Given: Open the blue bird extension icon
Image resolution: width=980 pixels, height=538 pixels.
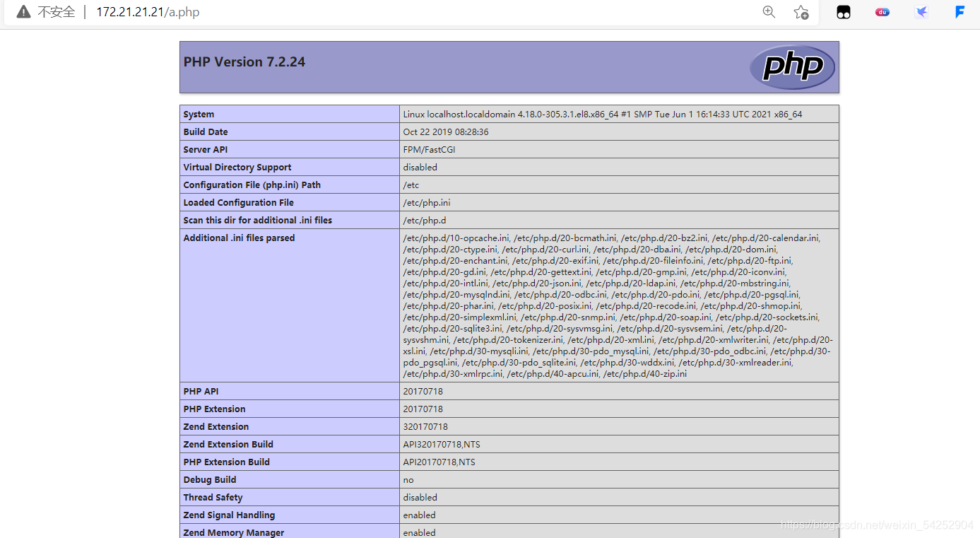Looking at the screenshot, I should click(x=921, y=12).
